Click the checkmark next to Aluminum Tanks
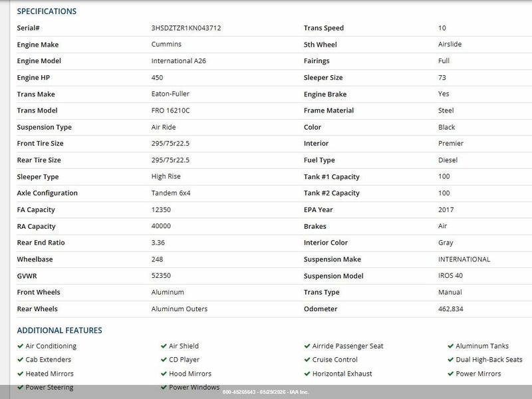 [451, 346]
